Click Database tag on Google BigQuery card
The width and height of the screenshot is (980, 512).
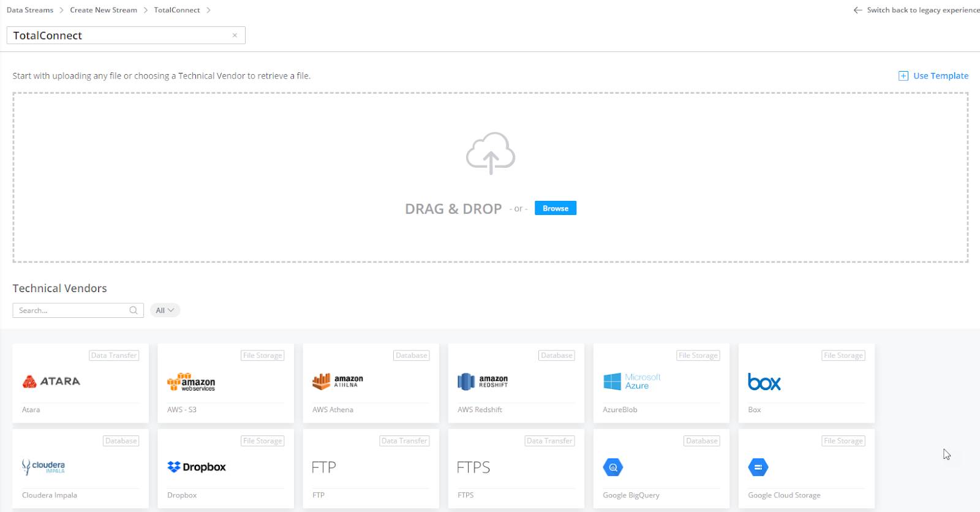702,441
